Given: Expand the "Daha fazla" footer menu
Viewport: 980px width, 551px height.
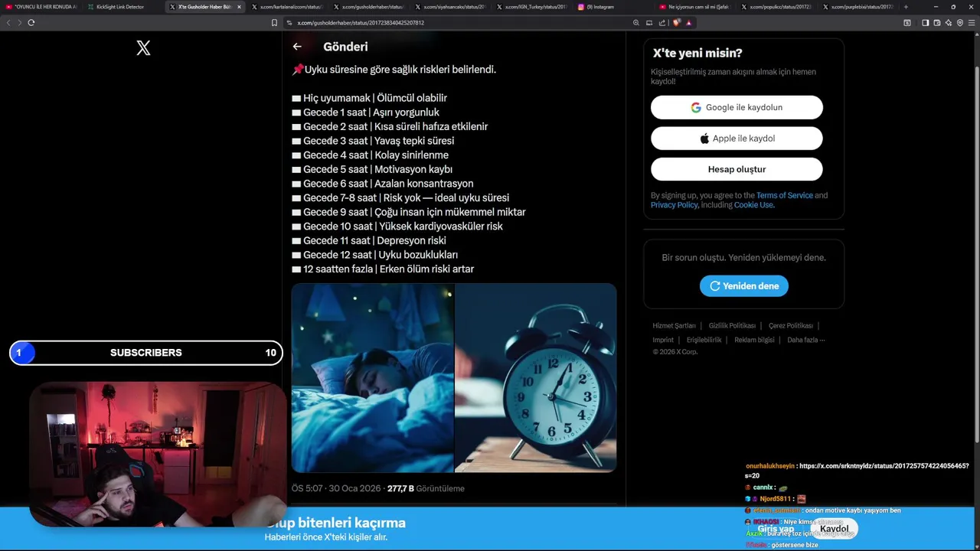Looking at the screenshot, I should pos(806,340).
